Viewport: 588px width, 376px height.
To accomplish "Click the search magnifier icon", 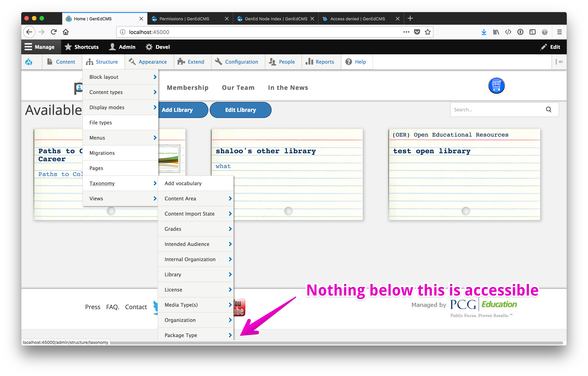I will tap(549, 109).
